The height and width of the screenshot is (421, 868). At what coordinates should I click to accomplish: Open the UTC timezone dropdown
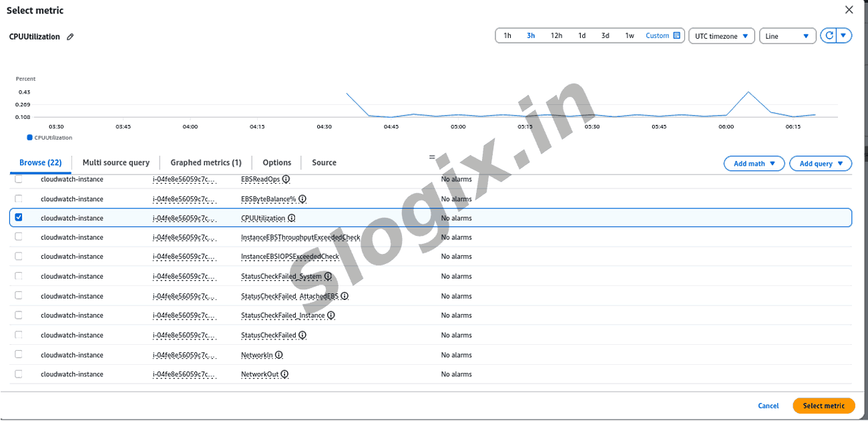(x=721, y=36)
